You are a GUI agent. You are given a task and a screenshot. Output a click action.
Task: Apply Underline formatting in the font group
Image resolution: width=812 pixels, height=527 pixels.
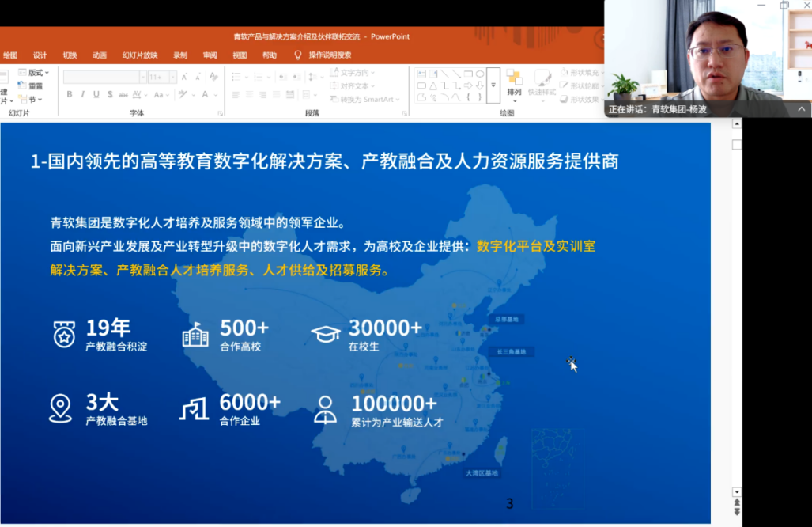tap(96, 94)
